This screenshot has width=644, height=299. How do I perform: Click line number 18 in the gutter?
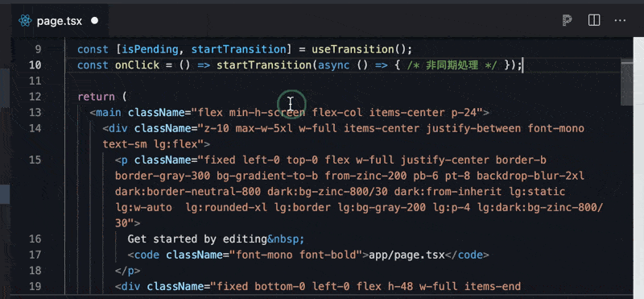35,271
